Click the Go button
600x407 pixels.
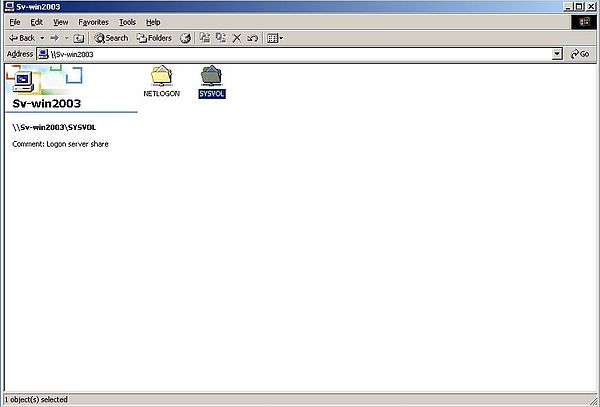tap(580, 54)
